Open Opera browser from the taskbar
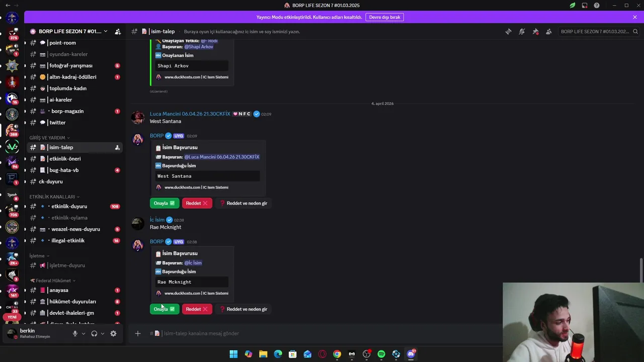Image resolution: width=644 pixels, height=362 pixels. point(322,354)
